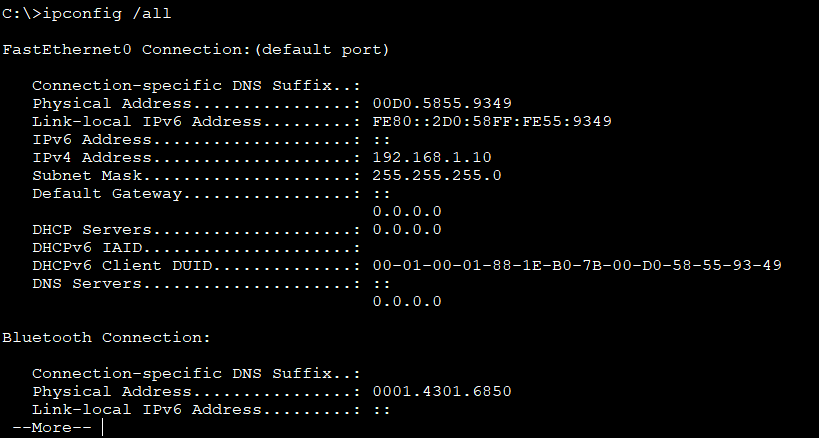The image size is (819, 438).
Task: Click the --More-- prompt at the bottom
Action: coord(52,428)
